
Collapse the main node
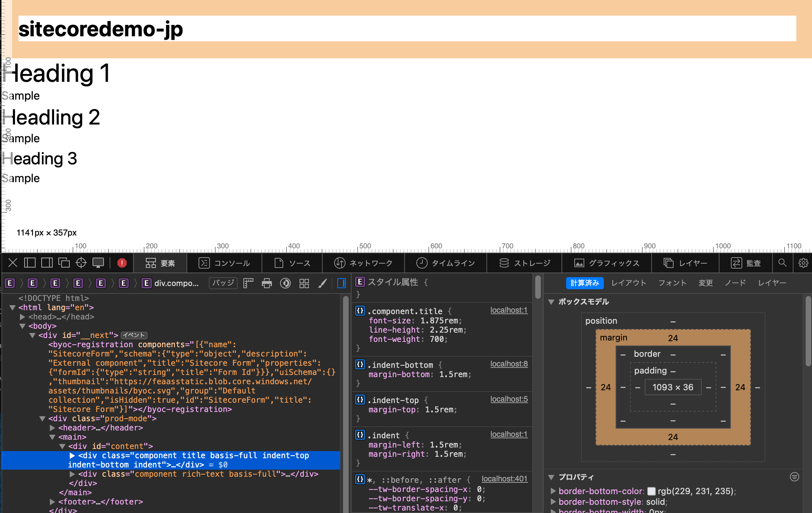point(52,437)
